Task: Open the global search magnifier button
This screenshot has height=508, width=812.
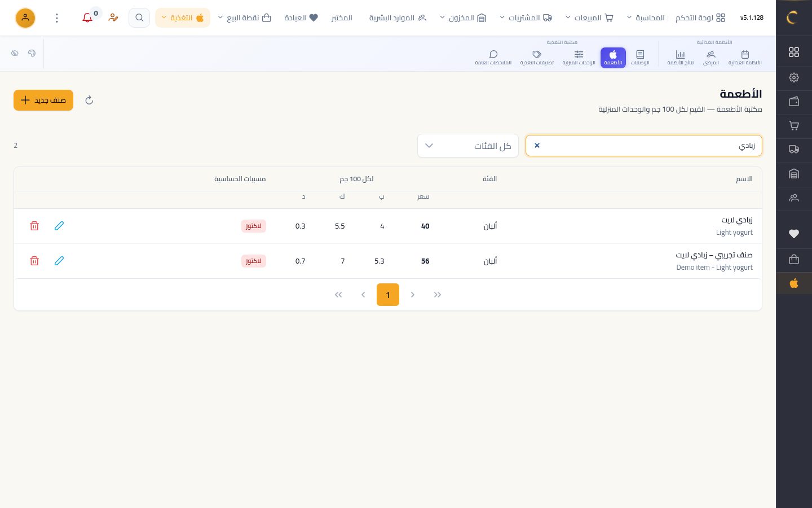Action: [x=139, y=18]
